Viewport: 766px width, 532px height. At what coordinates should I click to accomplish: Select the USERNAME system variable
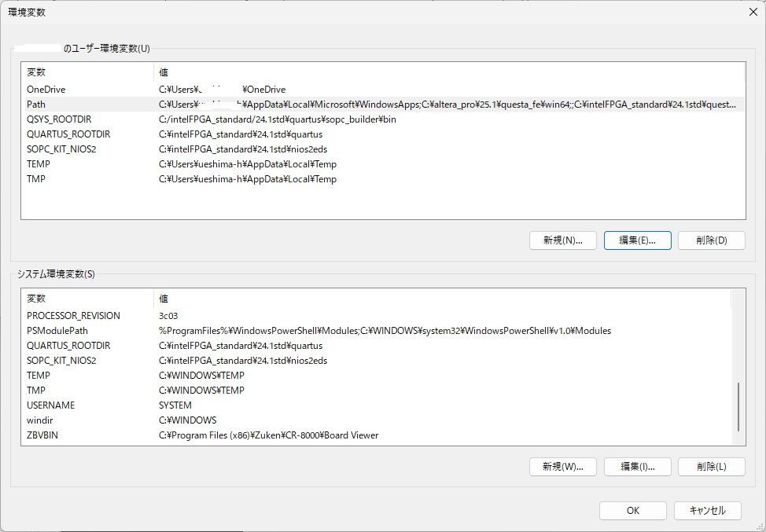376,405
